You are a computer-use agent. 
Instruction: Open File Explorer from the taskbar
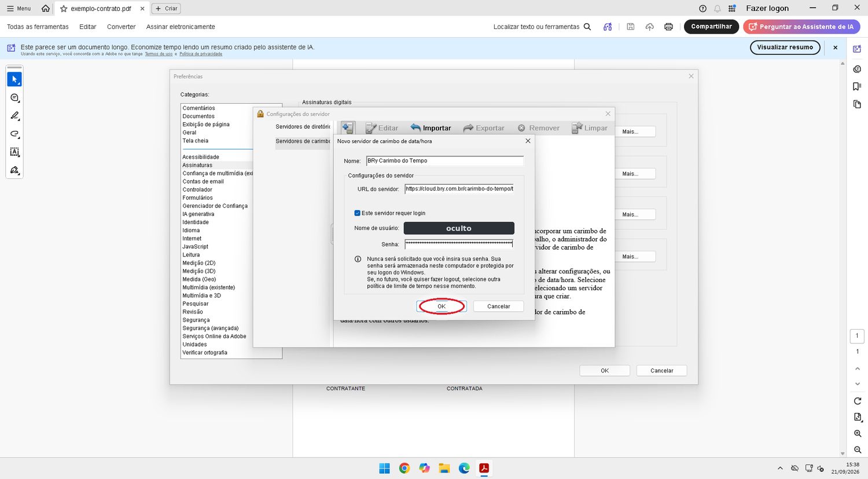tap(444, 468)
